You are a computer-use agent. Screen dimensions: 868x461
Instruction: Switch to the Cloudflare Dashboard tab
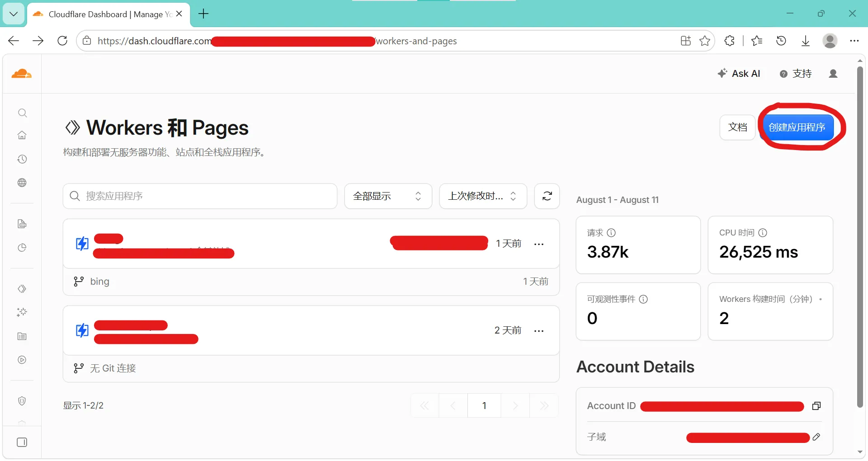click(x=109, y=14)
